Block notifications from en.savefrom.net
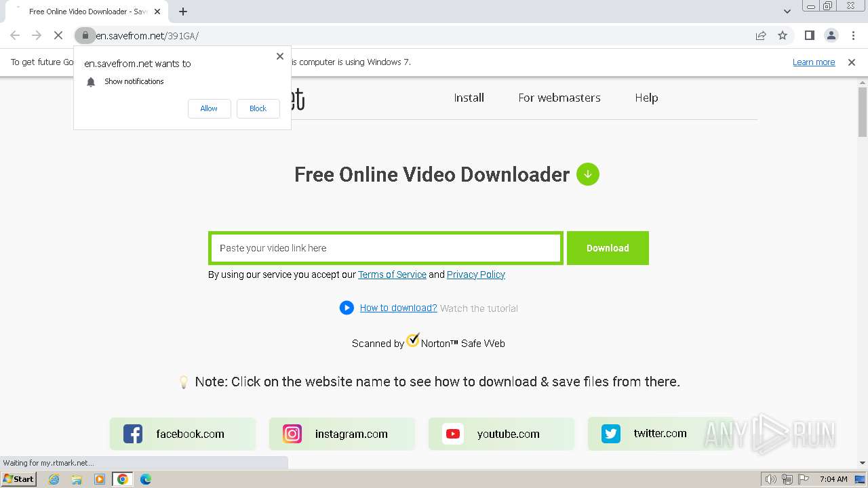The height and width of the screenshot is (488, 868). tap(258, 108)
